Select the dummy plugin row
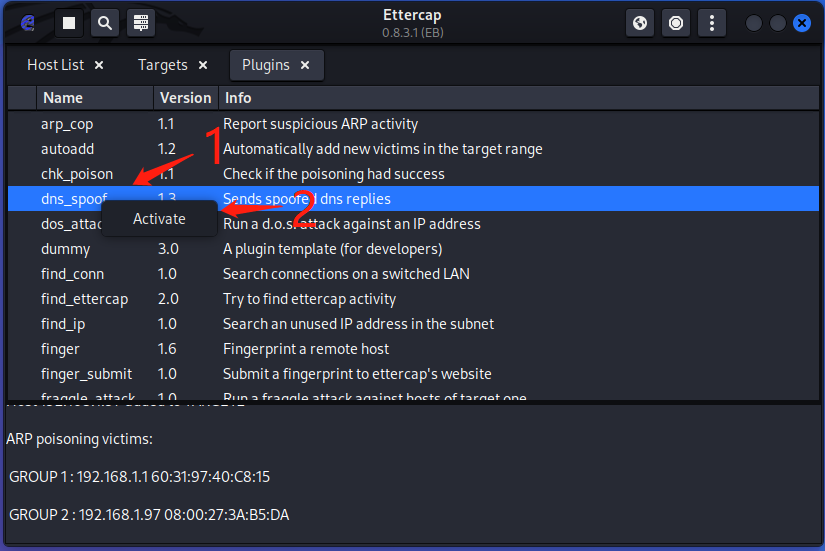The width and height of the screenshot is (825, 551). coord(413,249)
